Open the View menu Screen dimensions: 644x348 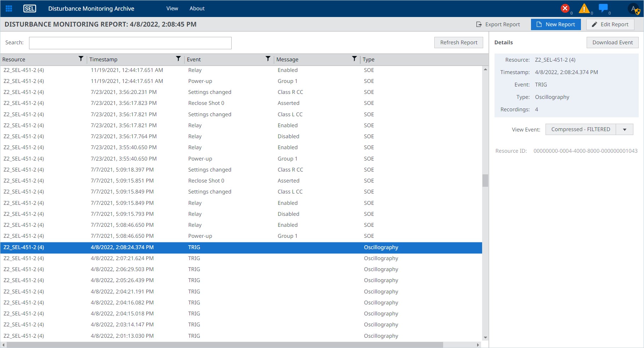(x=172, y=9)
